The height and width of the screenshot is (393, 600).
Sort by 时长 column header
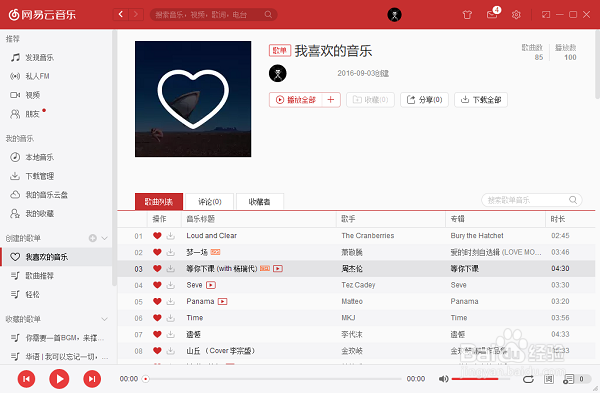(x=570, y=219)
